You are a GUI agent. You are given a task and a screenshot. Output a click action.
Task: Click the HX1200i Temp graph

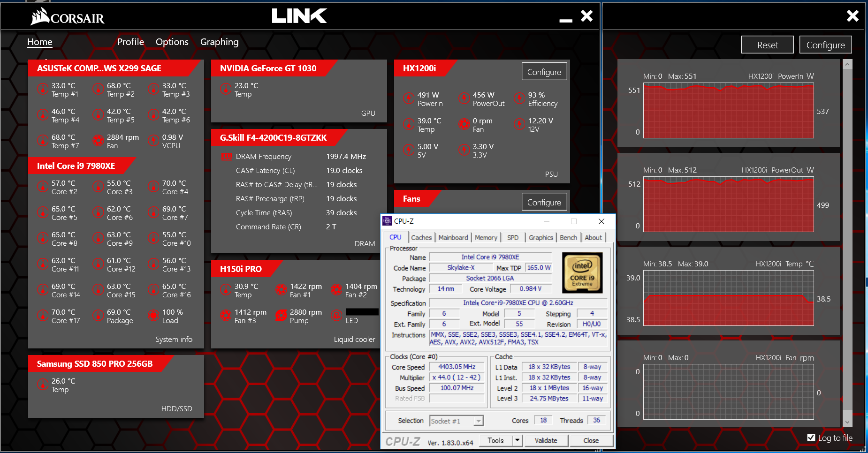[729, 298]
